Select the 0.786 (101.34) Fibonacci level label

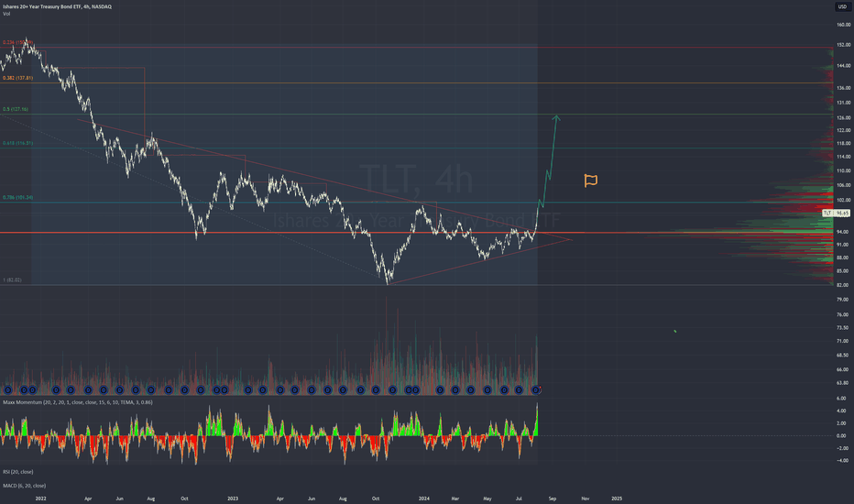coord(18,197)
